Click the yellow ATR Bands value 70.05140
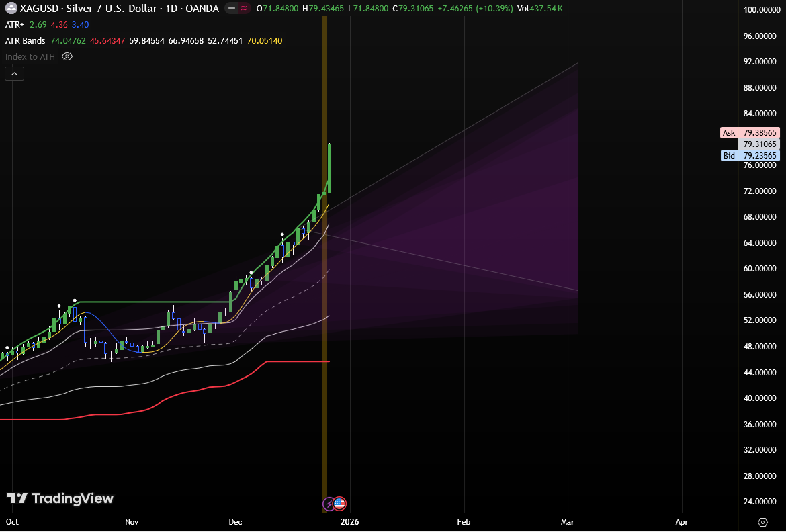Viewport: 786px width, 532px height. 265,40
